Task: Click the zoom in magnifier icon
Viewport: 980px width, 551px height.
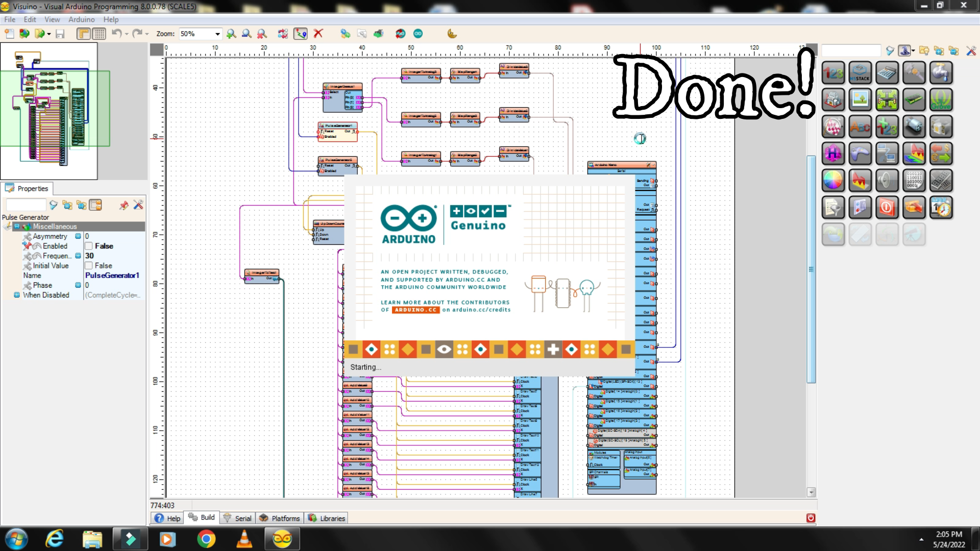Action: click(231, 34)
